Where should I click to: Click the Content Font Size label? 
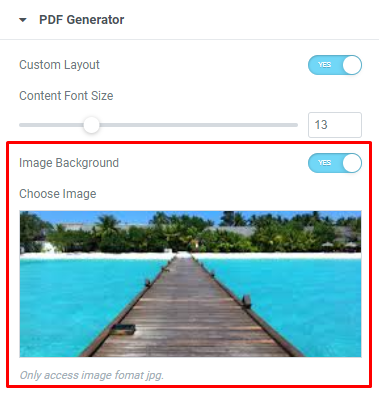[66, 96]
